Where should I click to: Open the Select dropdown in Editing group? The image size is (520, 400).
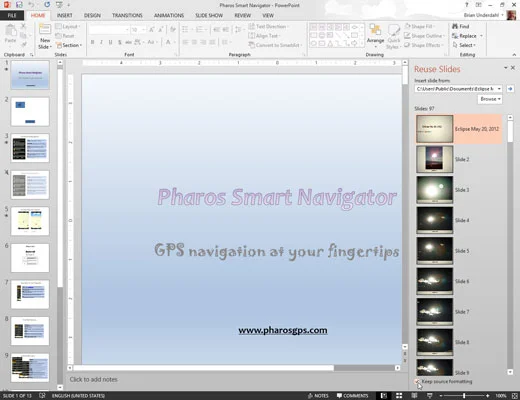[464, 45]
